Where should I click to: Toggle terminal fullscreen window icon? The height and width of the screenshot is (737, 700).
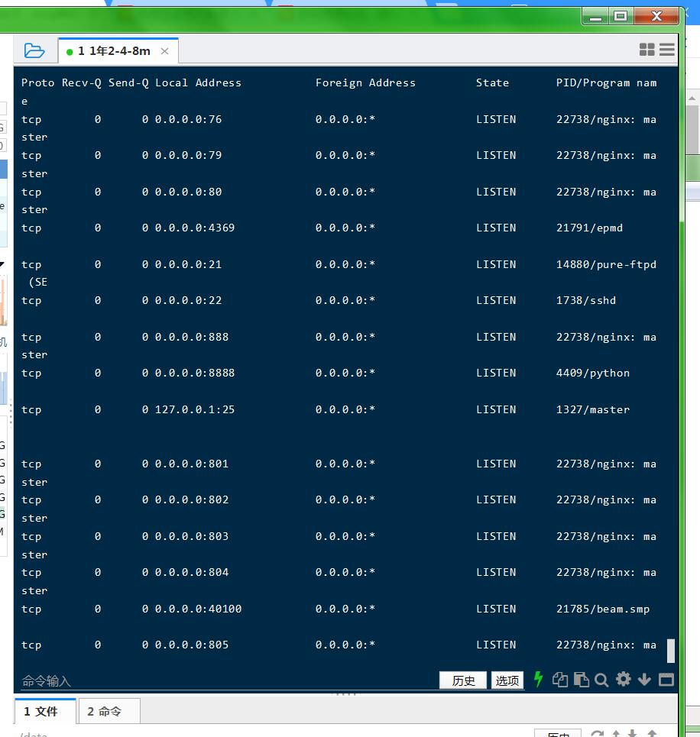point(666,680)
